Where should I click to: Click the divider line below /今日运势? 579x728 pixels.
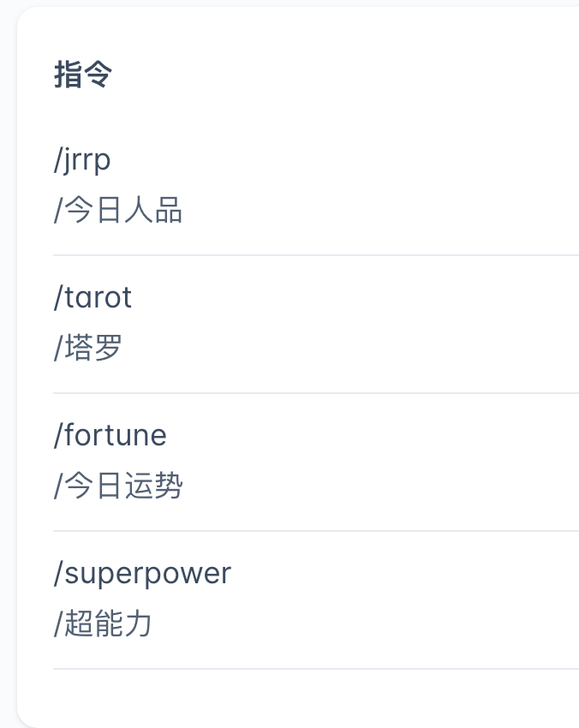click(x=315, y=531)
